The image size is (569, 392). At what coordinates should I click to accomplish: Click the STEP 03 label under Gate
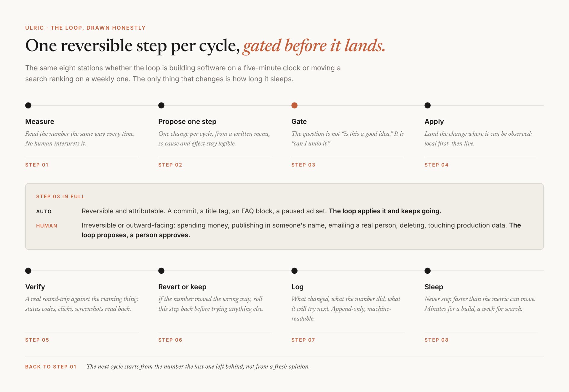(303, 165)
